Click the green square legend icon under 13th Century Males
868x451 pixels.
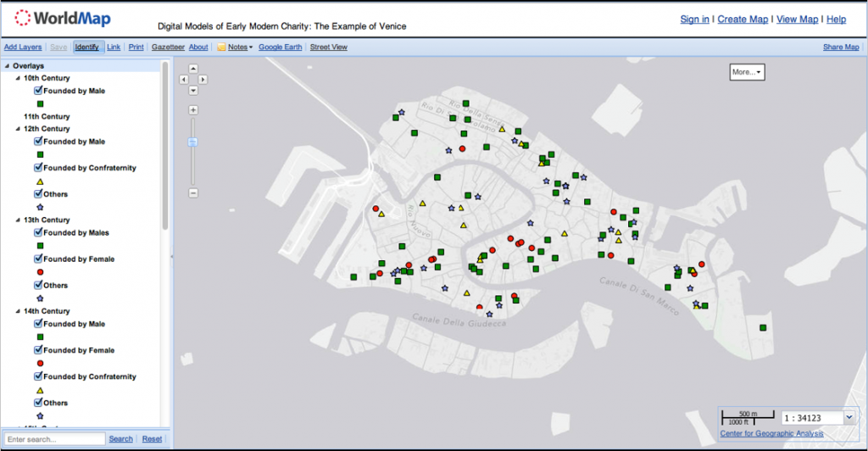pos(40,246)
